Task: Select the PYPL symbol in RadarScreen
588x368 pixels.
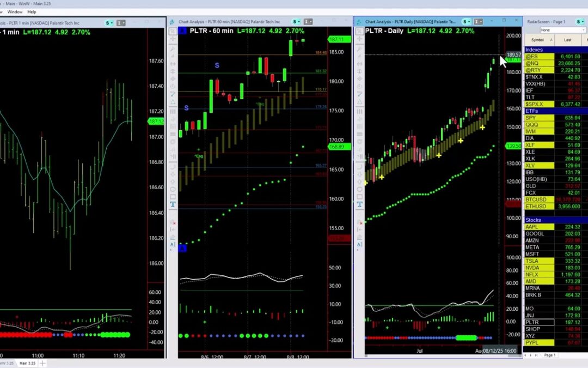Action: tap(539, 342)
